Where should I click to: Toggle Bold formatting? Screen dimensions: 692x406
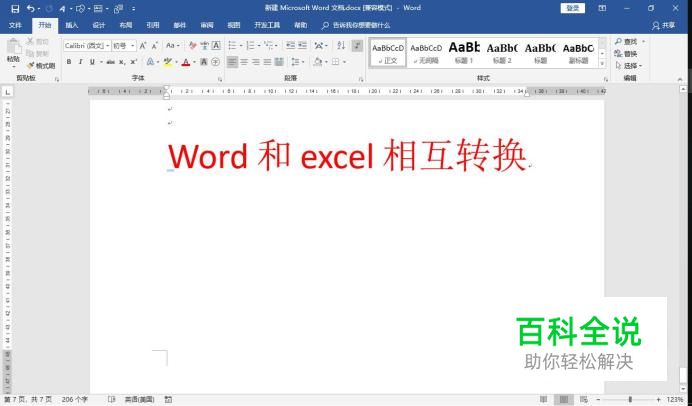pyautogui.click(x=69, y=62)
